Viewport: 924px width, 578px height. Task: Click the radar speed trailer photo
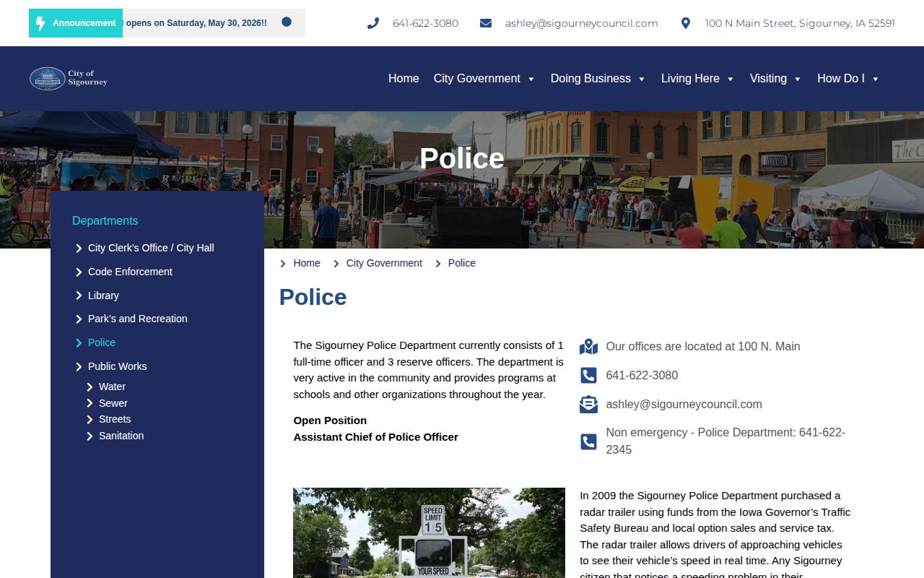click(429, 532)
